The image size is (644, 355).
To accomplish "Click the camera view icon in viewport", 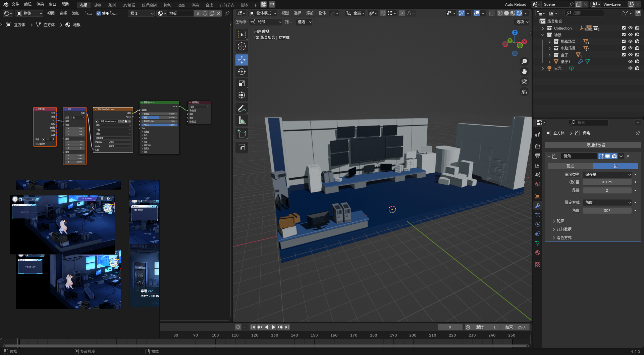I will point(524,82).
